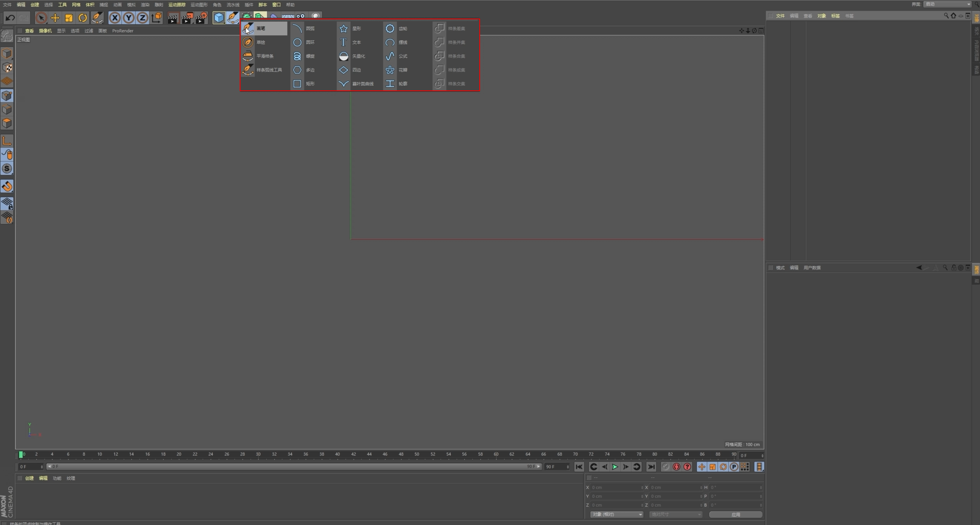Click the end frame 90 F stepper
Viewport: 980px width, 525px height.
click(568, 467)
